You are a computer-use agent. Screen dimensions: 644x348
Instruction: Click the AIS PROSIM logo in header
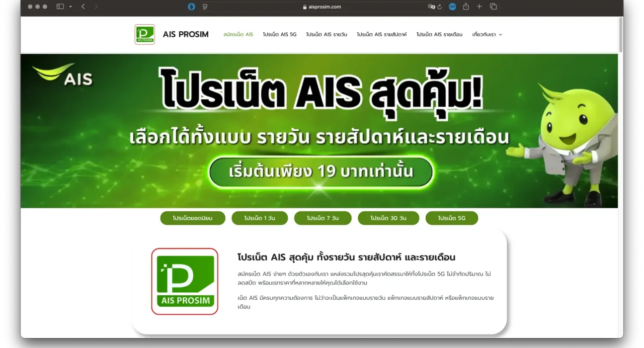(145, 34)
